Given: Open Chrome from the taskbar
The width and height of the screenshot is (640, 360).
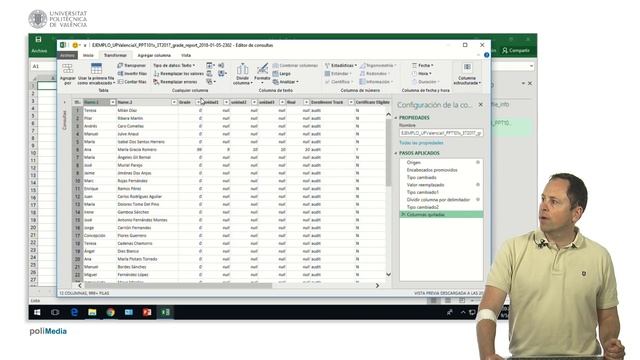Looking at the screenshot, I should click(x=111, y=312).
